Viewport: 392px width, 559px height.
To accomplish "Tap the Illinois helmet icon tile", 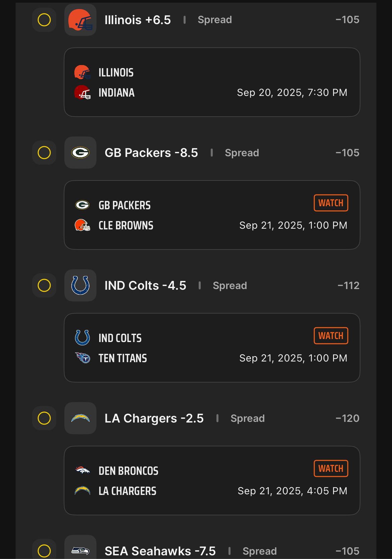I will click(x=80, y=20).
